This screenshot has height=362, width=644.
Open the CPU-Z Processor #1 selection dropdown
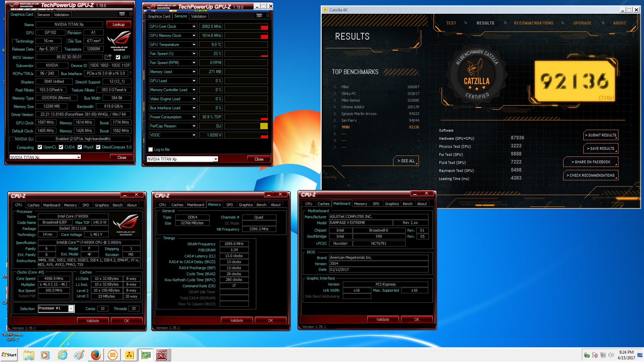pyautogui.click(x=71, y=308)
